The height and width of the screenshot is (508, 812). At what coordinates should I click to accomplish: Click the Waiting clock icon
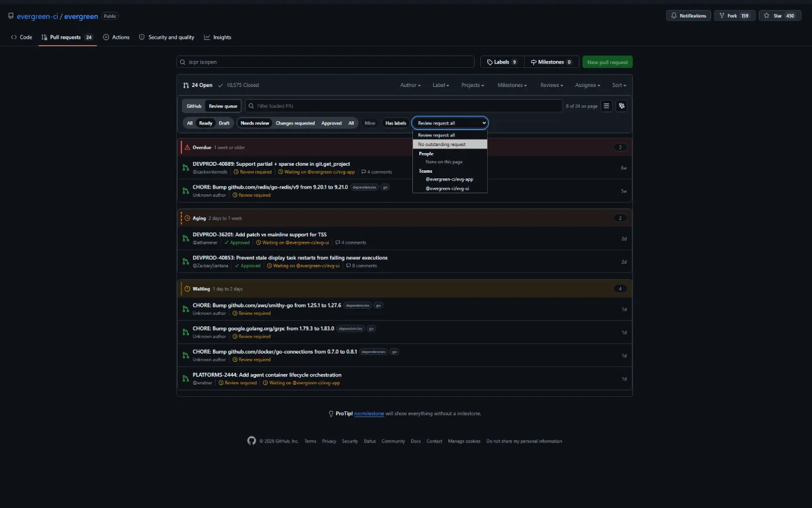click(x=187, y=288)
